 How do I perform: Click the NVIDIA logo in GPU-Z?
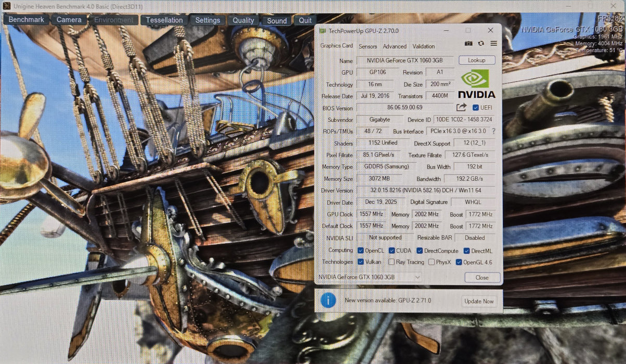[476, 84]
